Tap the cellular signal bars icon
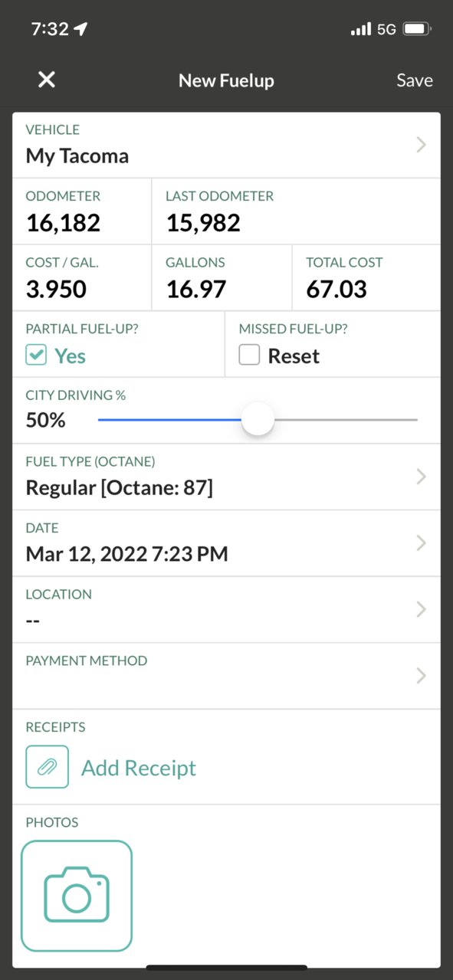453x980 pixels. [x=360, y=29]
